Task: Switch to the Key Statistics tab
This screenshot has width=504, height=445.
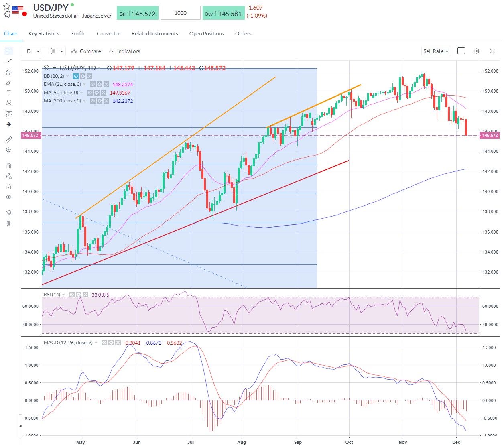Action: pos(43,33)
